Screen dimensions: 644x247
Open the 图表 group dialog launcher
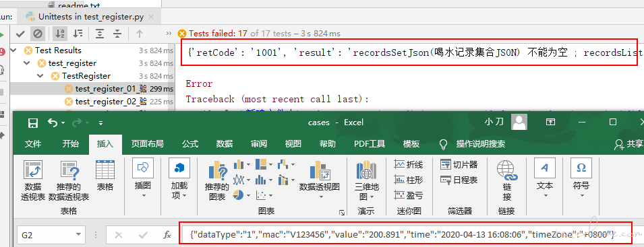pos(341,212)
